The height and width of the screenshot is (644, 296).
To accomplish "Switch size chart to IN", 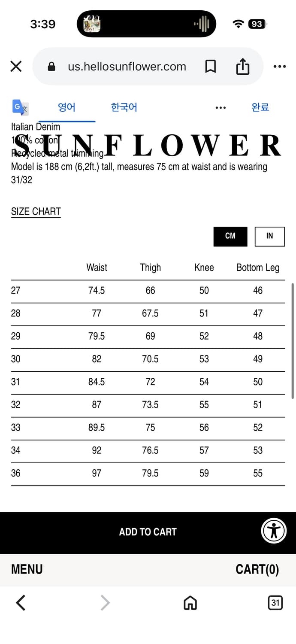I will point(269,236).
